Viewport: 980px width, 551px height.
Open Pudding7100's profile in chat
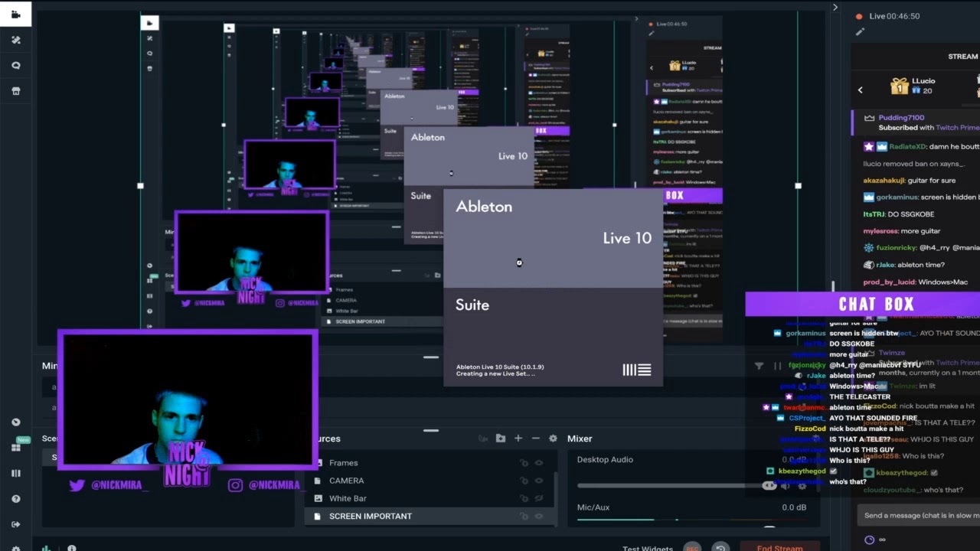tap(901, 118)
